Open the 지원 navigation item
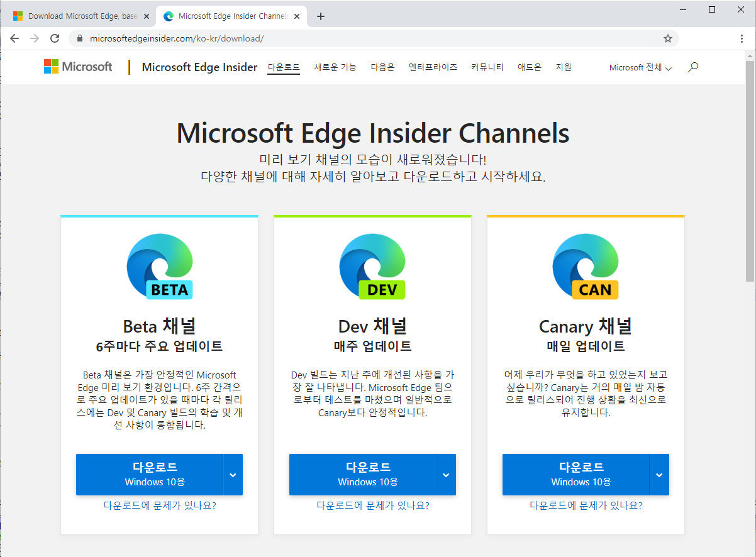 coord(564,67)
